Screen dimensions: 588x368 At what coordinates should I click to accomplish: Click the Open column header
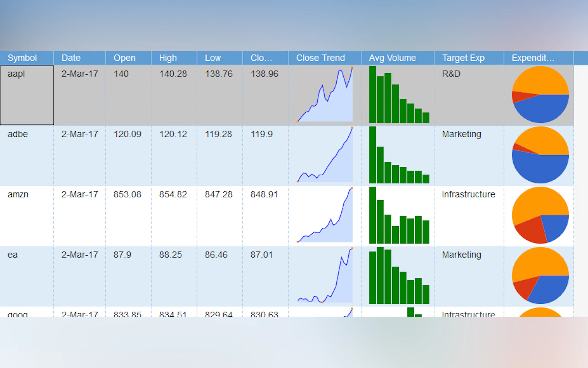(x=125, y=58)
